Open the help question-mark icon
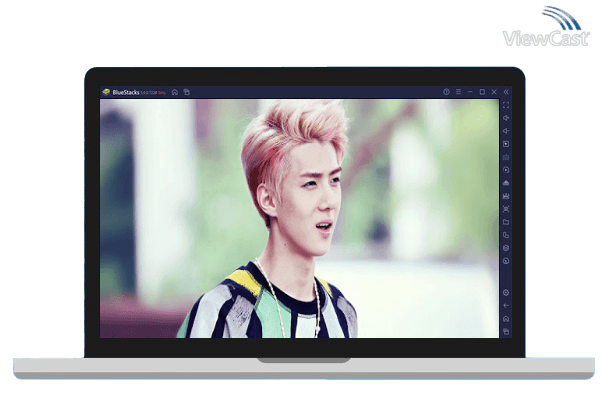 (x=446, y=92)
